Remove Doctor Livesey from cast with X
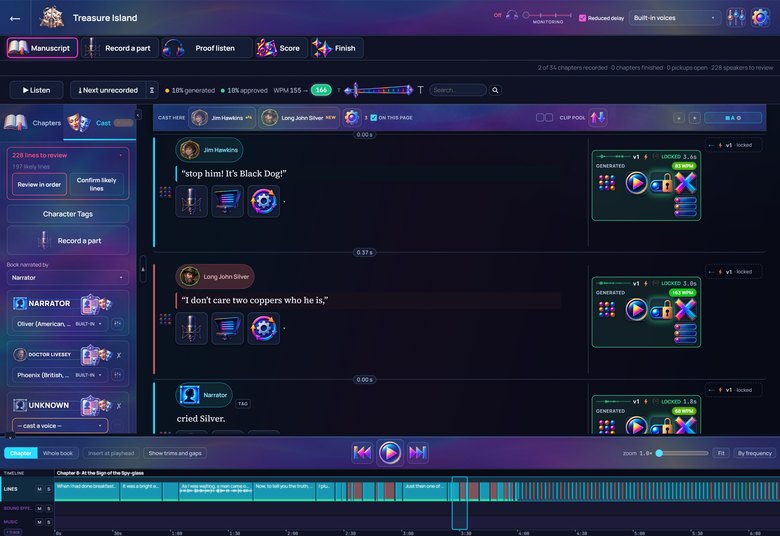 119,355
